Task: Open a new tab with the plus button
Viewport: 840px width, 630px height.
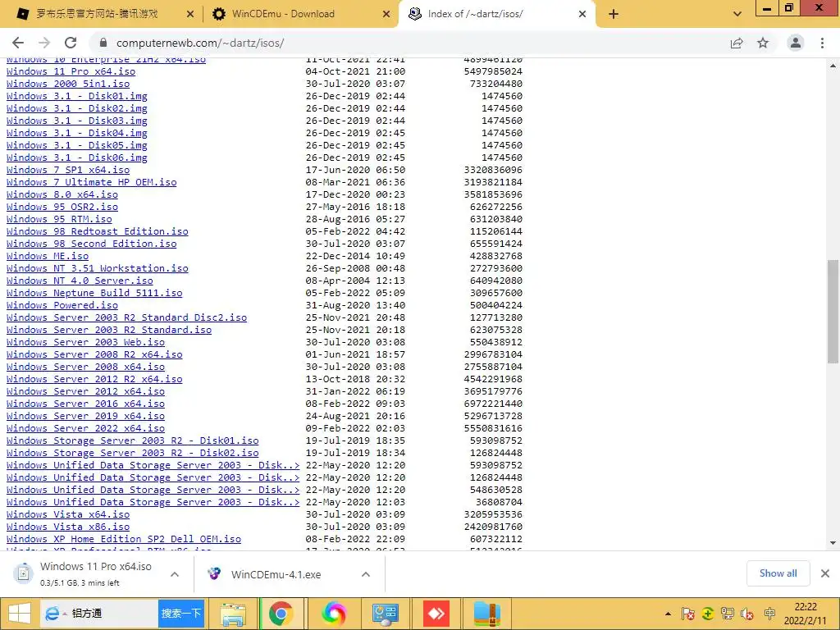Action: 614,15
